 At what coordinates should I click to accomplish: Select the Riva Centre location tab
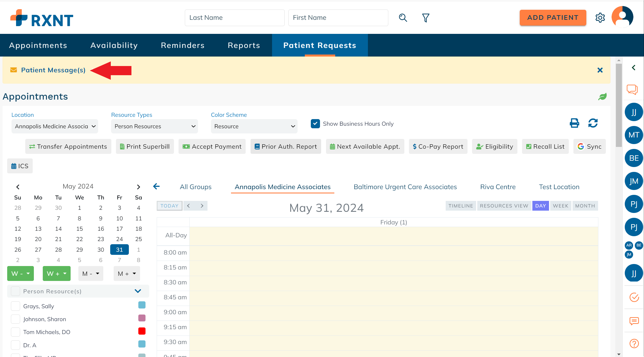[x=498, y=187]
